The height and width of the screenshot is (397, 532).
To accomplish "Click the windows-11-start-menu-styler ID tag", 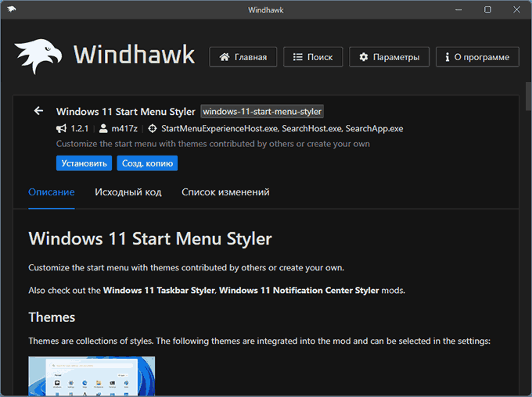I will pos(262,112).
